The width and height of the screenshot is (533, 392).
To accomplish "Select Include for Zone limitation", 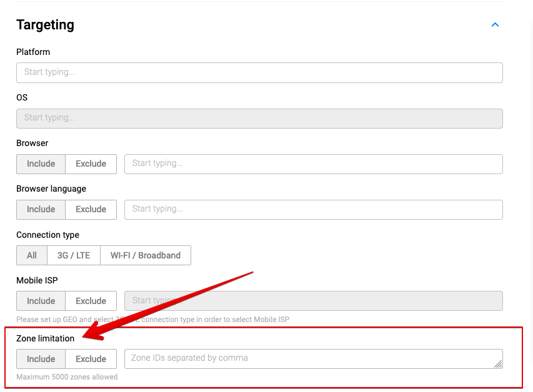I will [41, 359].
